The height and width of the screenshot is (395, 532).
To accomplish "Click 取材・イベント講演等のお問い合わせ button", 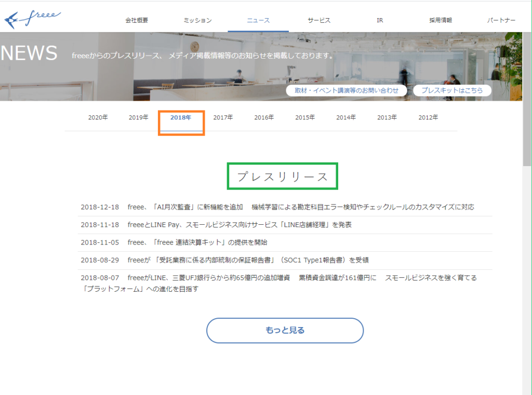I will point(347,90).
